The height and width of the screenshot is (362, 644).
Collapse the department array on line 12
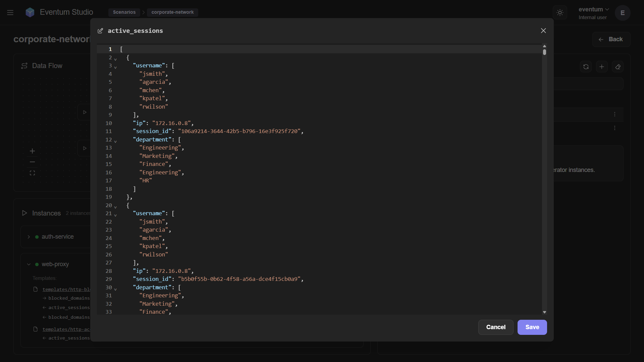(115, 141)
